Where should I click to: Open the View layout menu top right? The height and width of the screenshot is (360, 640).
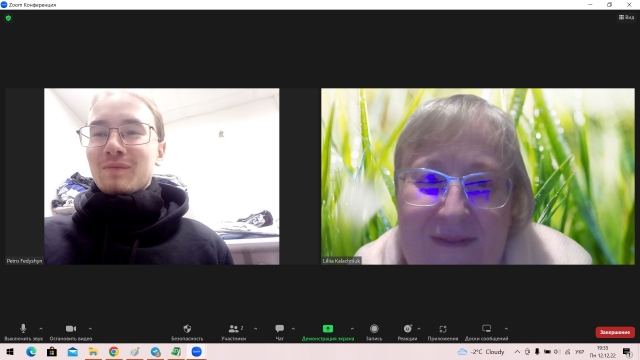pyautogui.click(x=626, y=17)
